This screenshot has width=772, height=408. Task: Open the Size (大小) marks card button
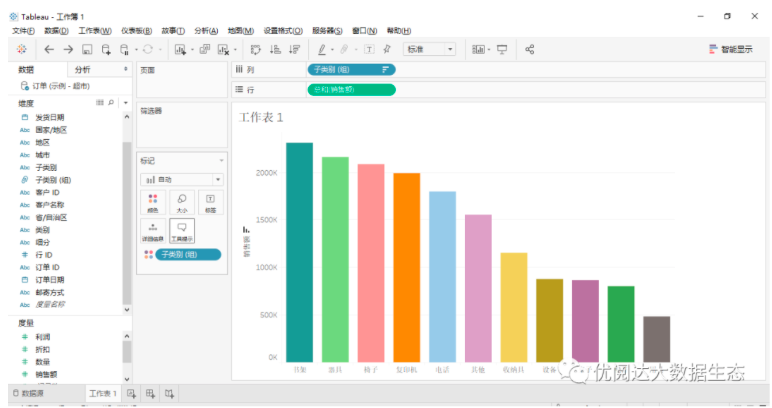click(182, 203)
